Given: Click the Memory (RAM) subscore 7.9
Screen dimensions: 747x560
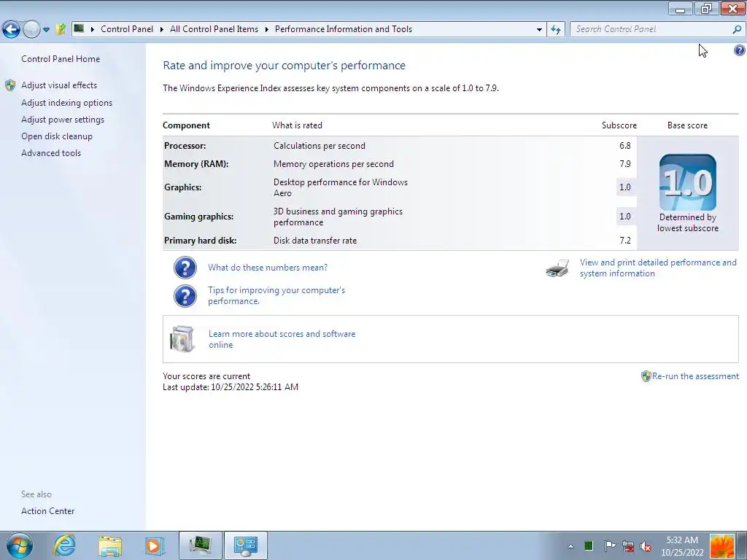Looking at the screenshot, I should 624,164.
